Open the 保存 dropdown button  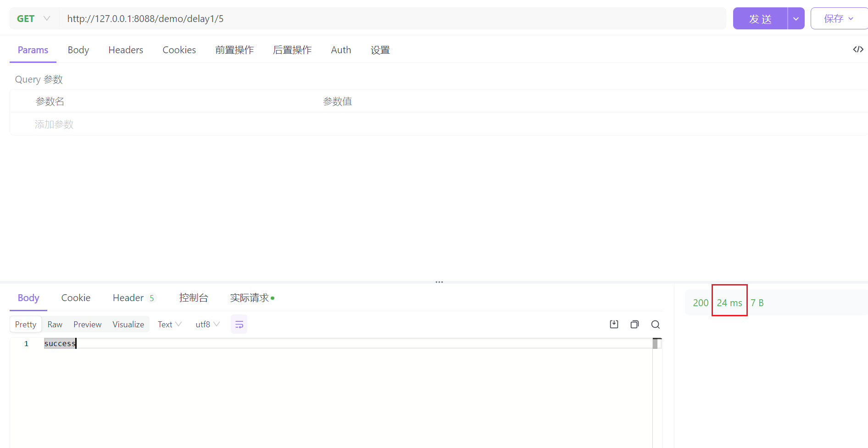(839, 19)
